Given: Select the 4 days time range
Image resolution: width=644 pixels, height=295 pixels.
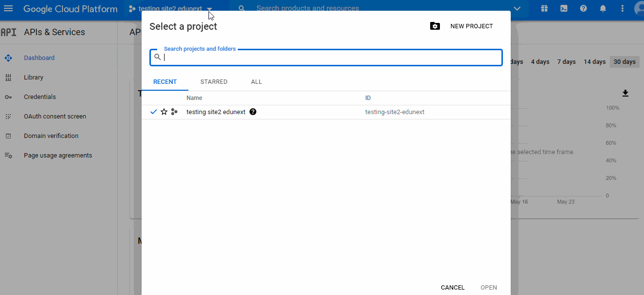Looking at the screenshot, I should click(x=540, y=62).
